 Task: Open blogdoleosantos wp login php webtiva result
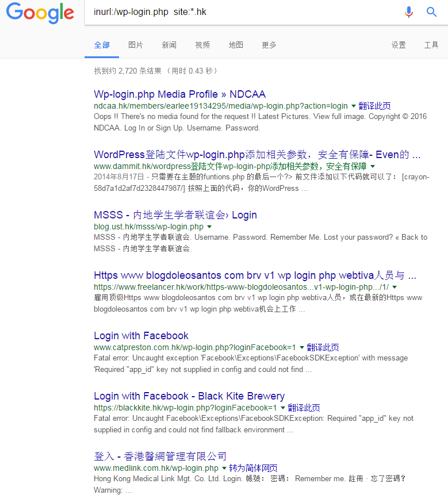tap(255, 275)
